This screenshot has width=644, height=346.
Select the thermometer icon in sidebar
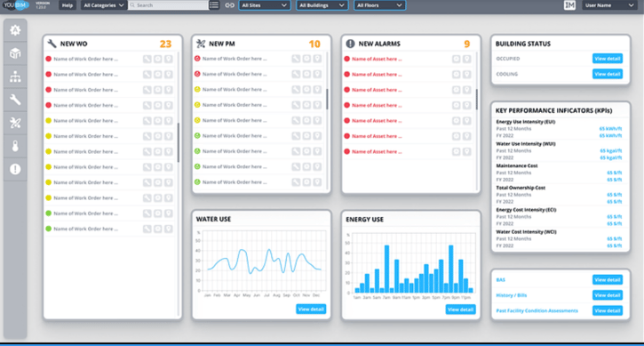[x=15, y=146]
